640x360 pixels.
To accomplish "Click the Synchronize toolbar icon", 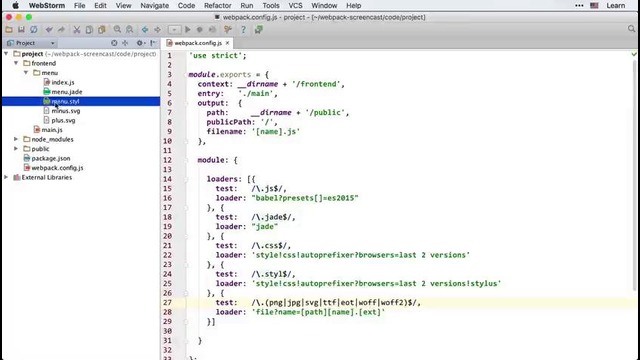I will [x=33, y=30].
